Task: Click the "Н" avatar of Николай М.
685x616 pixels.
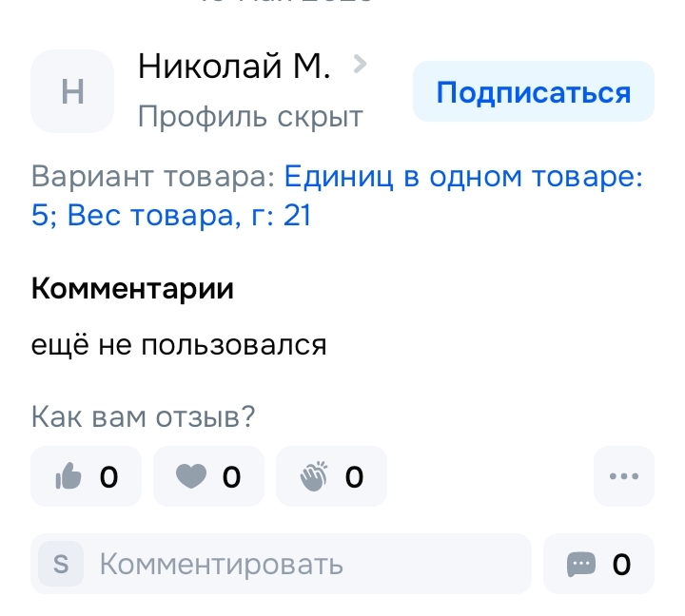Action: pyautogui.click(x=72, y=92)
